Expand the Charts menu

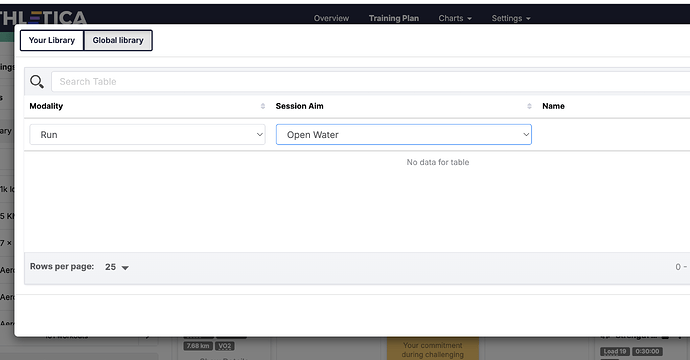pos(455,18)
